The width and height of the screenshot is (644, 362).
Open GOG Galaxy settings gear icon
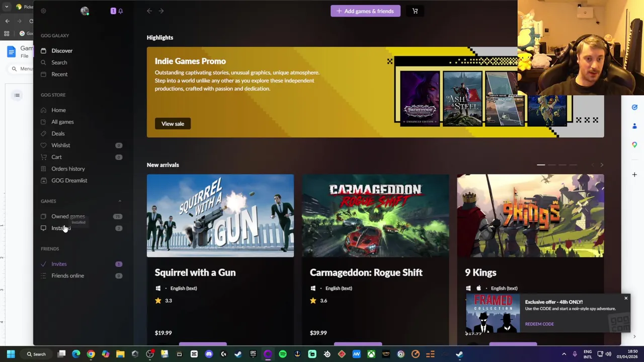pos(43,11)
